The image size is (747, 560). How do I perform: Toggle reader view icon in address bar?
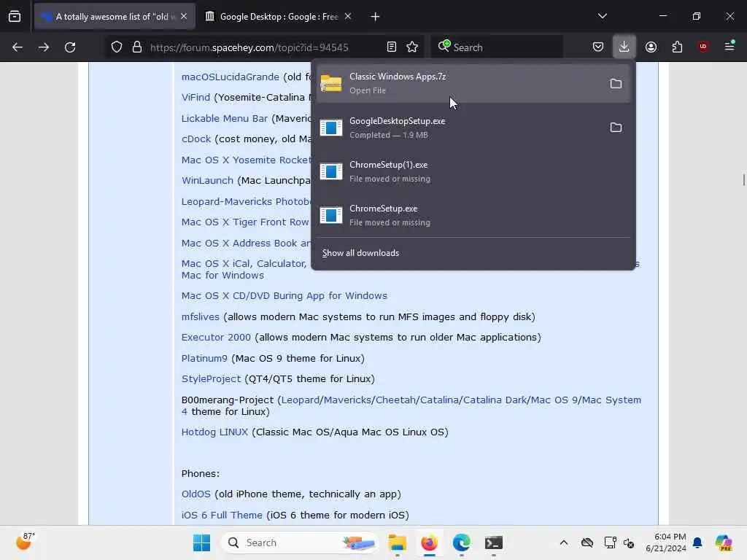(392, 47)
